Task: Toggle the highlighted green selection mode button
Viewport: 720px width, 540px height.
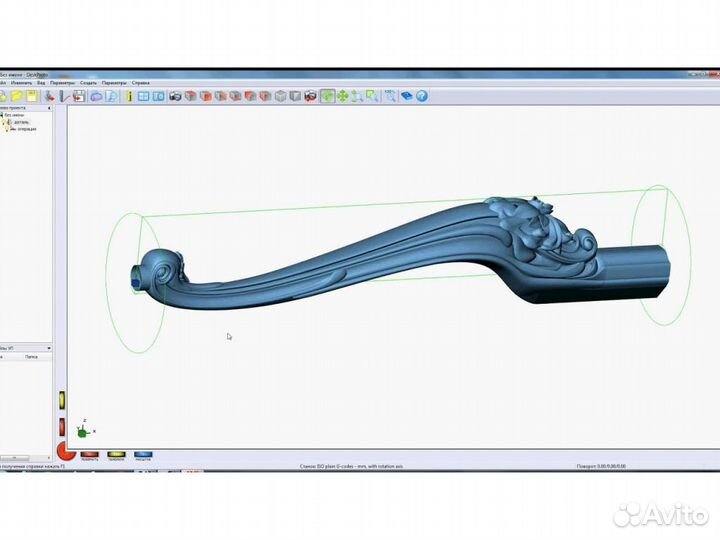Action: pyautogui.click(x=326, y=96)
